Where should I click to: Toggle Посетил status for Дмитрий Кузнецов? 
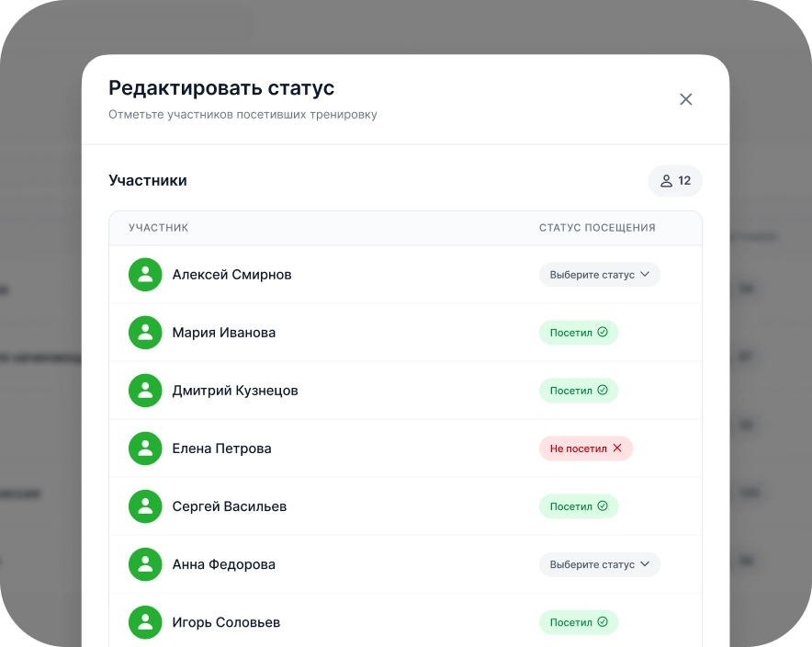pyautogui.click(x=579, y=391)
